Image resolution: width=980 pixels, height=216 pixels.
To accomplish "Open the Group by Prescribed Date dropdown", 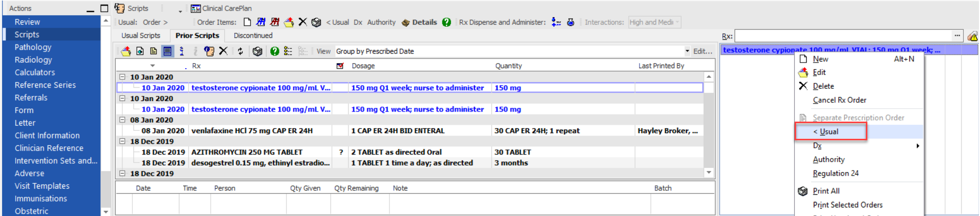I will 687,51.
